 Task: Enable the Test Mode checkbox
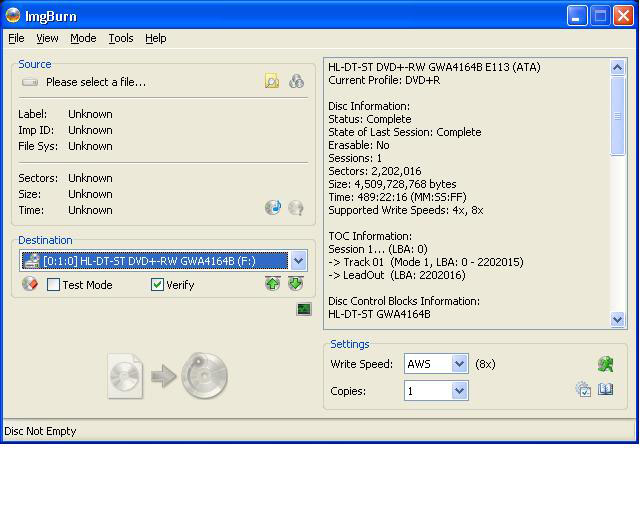click(53, 285)
